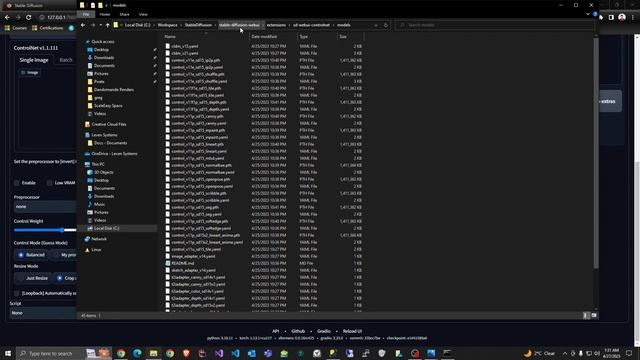Click the README.md file icon
The width and height of the screenshot is (640, 360).
(168, 263)
